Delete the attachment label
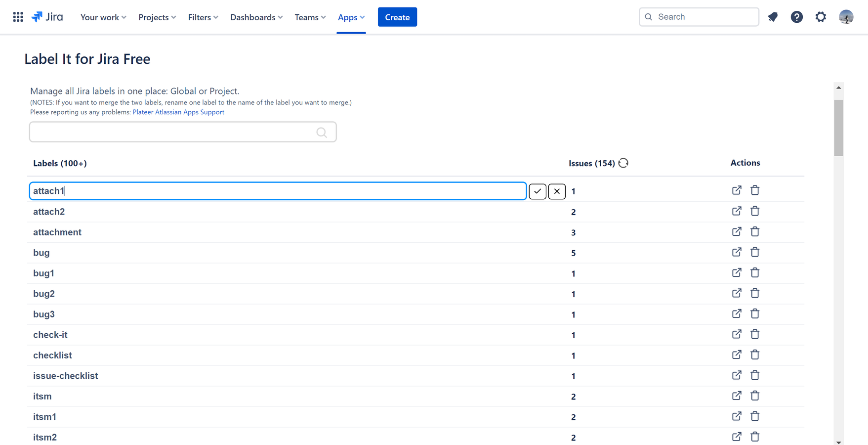The width and height of the screenshot is (868, 445). click(x=755, y=231)
